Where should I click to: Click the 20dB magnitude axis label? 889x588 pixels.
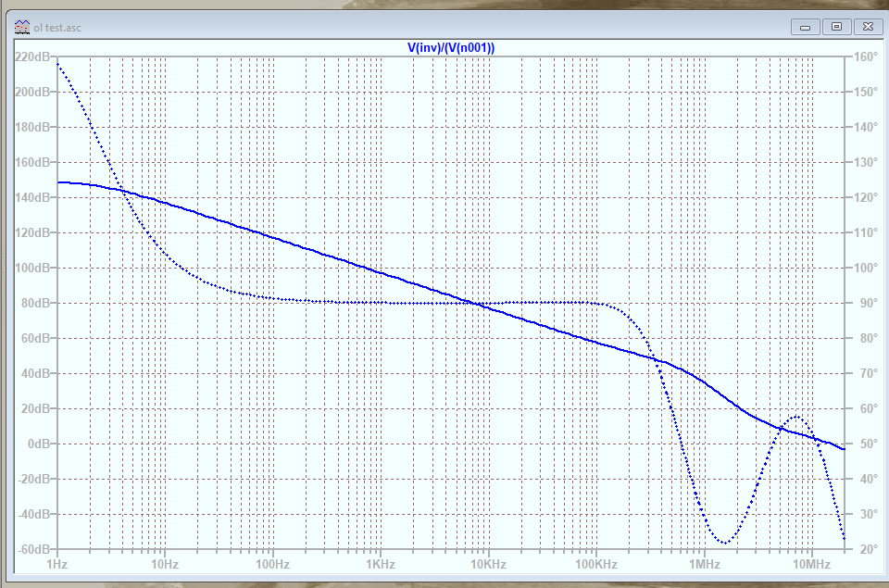tap(36, 408)
